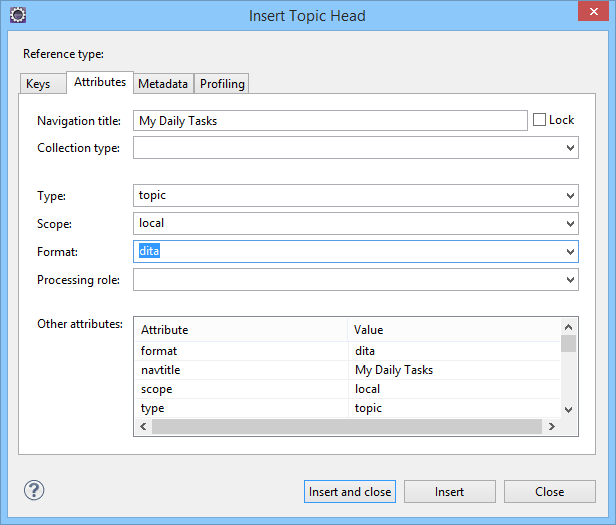Open the Type dropdown list

click(570, 196)
